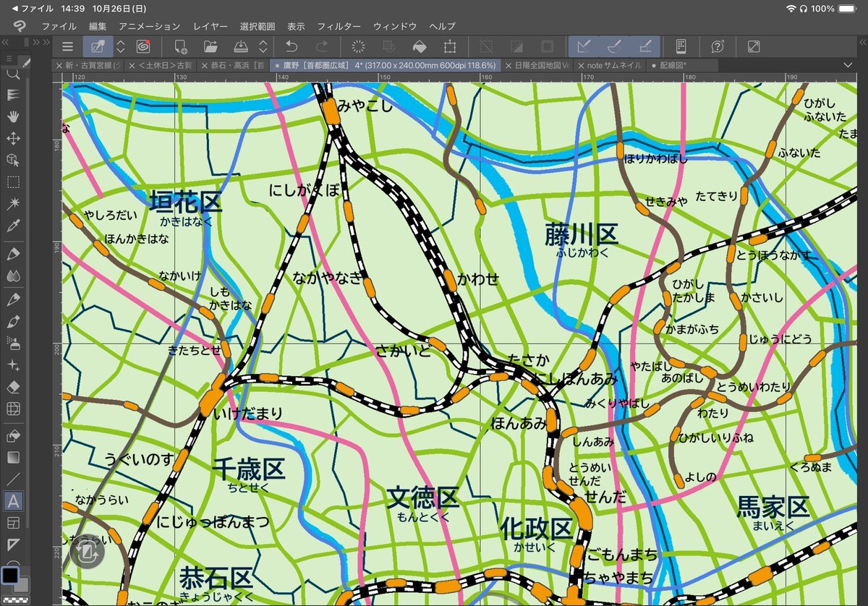Close the noteサムネイル tab
This screenshot has height=606, width=868.
pyautogui.click(x=581, y=65)
